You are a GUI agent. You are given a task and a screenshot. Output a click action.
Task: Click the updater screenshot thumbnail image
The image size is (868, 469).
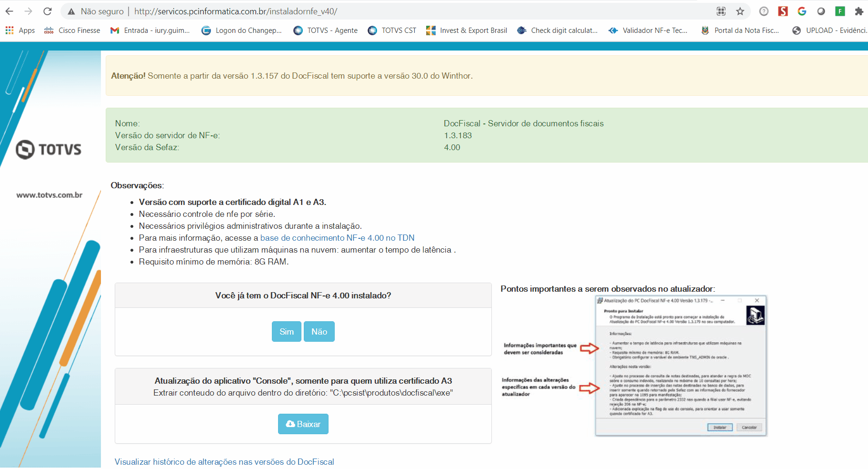681,366
